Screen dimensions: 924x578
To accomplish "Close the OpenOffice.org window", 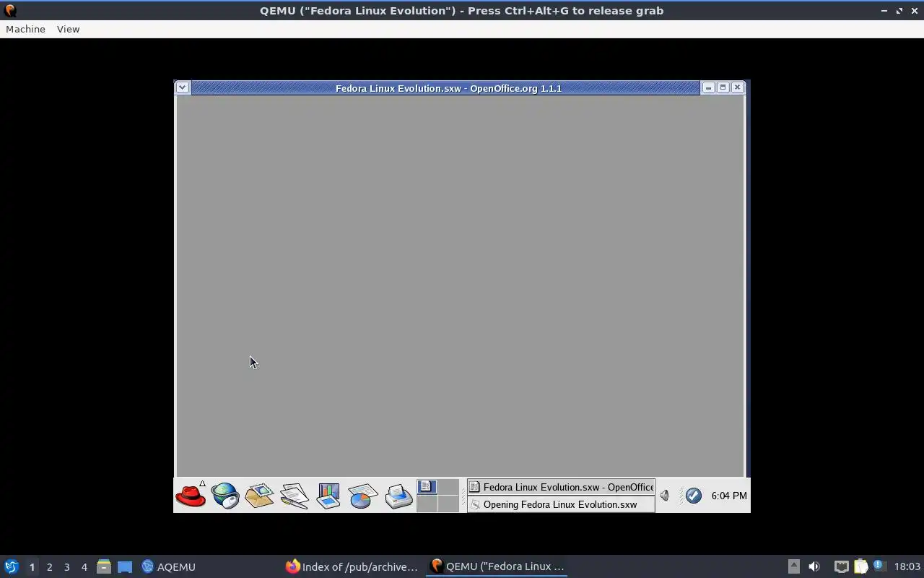I will (x=737, y=87).
